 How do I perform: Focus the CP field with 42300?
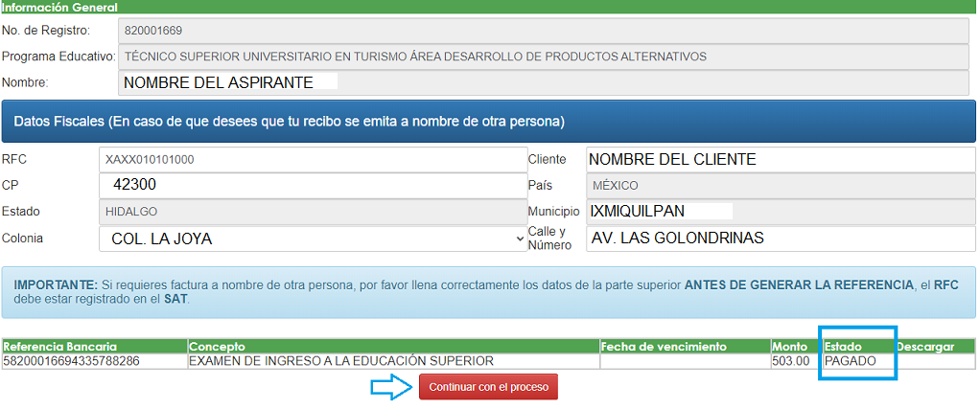tap(314, 186)
